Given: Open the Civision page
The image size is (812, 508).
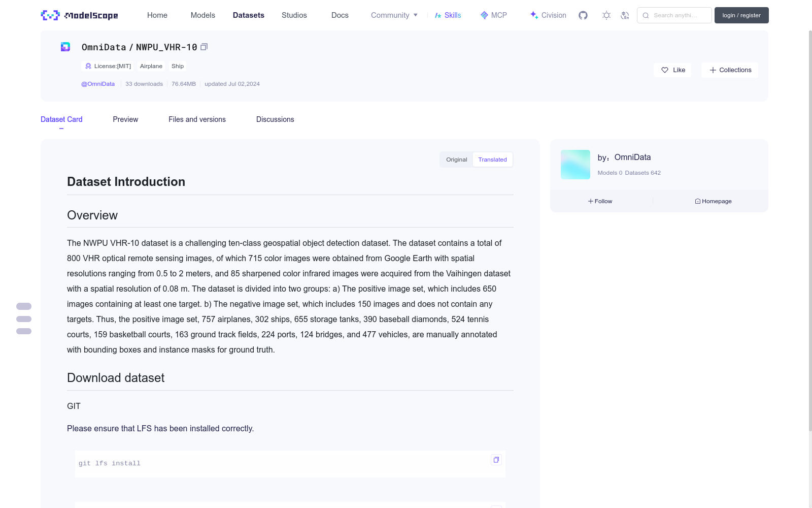Looking at the screenshot, I should [548, 15].
